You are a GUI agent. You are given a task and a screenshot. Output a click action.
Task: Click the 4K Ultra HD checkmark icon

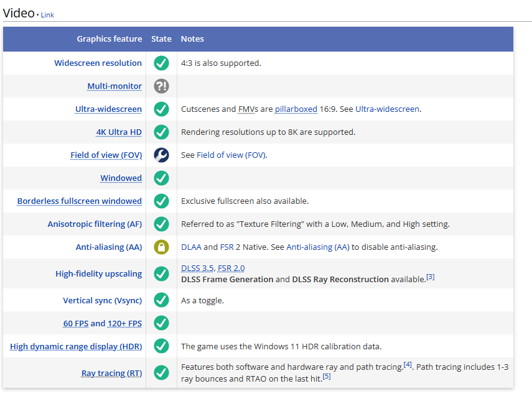(161, 132)
